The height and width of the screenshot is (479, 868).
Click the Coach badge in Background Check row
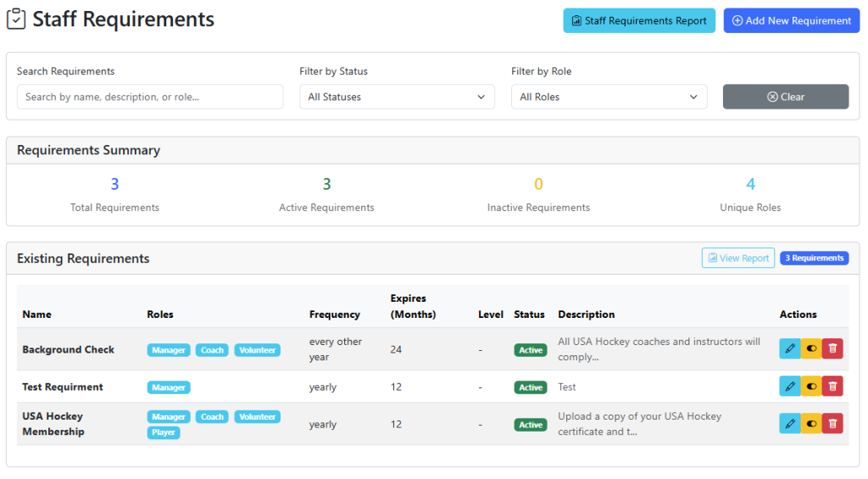212,350
